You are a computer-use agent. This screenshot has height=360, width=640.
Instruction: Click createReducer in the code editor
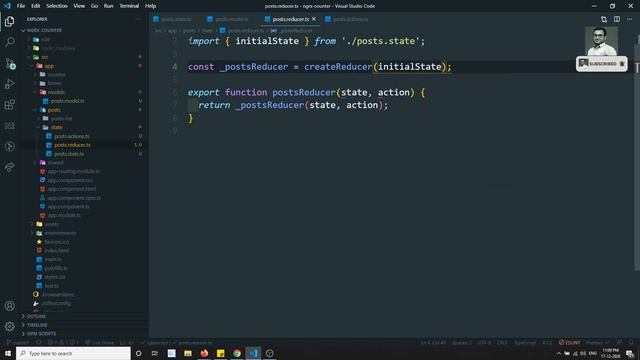[338, 67]
